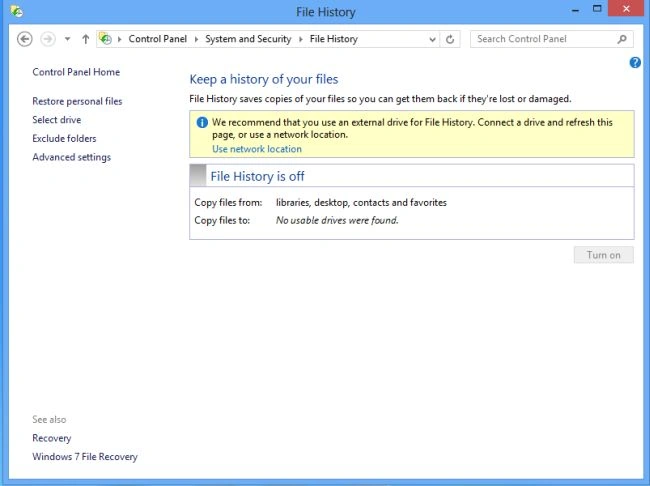The height and width of the screenshot is (486, 650).
Task: Click "No usable drives were found." text
Action: (337, 220)
